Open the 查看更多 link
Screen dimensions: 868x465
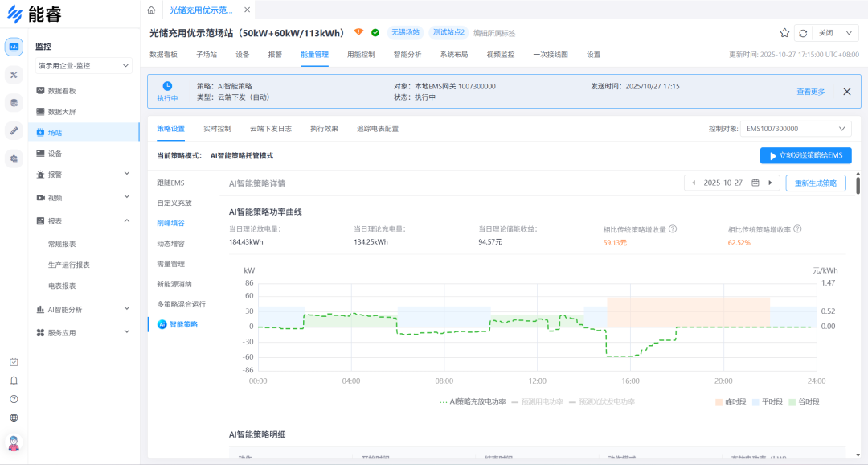(812, 91)
